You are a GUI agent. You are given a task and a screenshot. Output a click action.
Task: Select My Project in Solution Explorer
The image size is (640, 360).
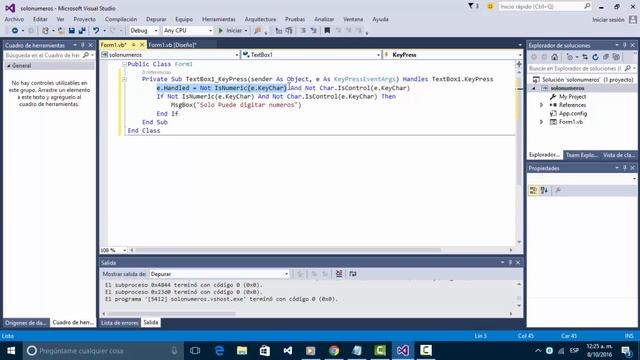coord(572,97)
